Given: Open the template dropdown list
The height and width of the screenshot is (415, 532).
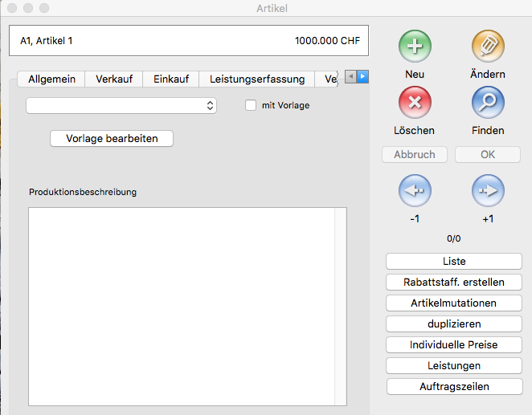Looking at the screenshot, I should coord(121,105).
